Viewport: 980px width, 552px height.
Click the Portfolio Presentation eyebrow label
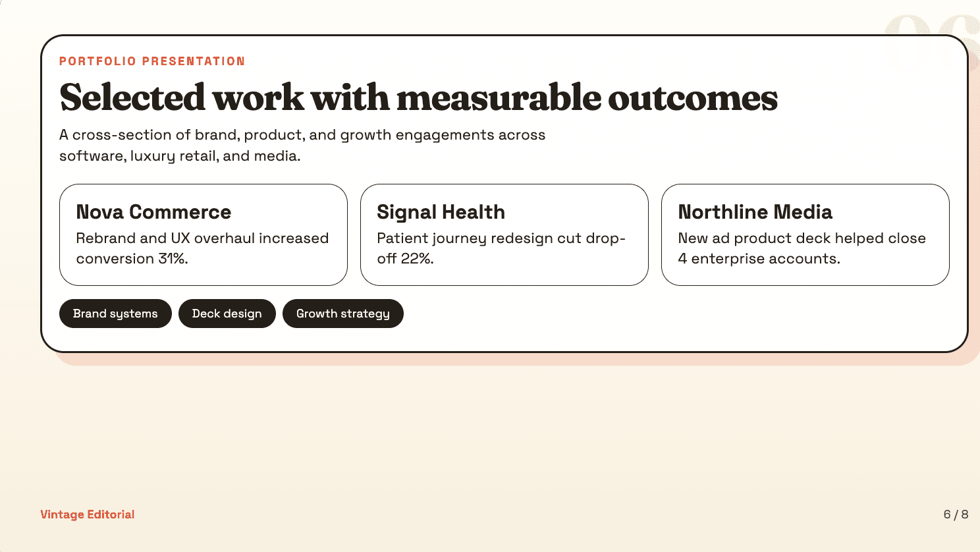[x=152, y=61]
